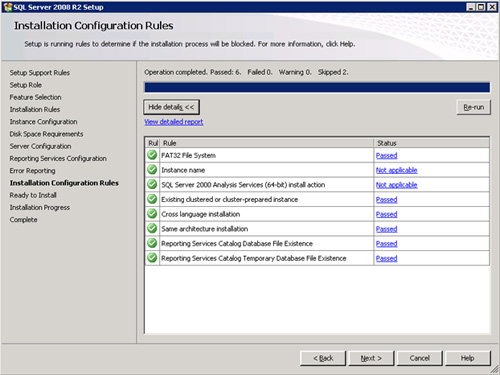Click the window resize grip corner

coord(495,369)
